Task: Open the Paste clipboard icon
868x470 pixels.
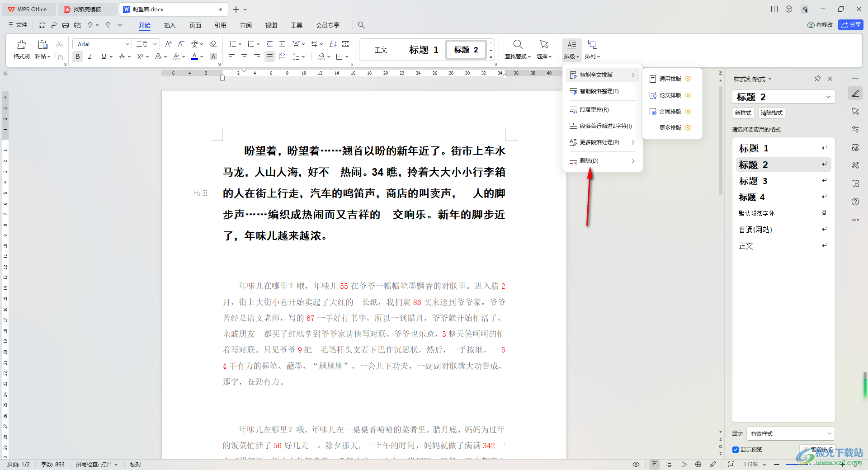Action: [x=42, y=44]
